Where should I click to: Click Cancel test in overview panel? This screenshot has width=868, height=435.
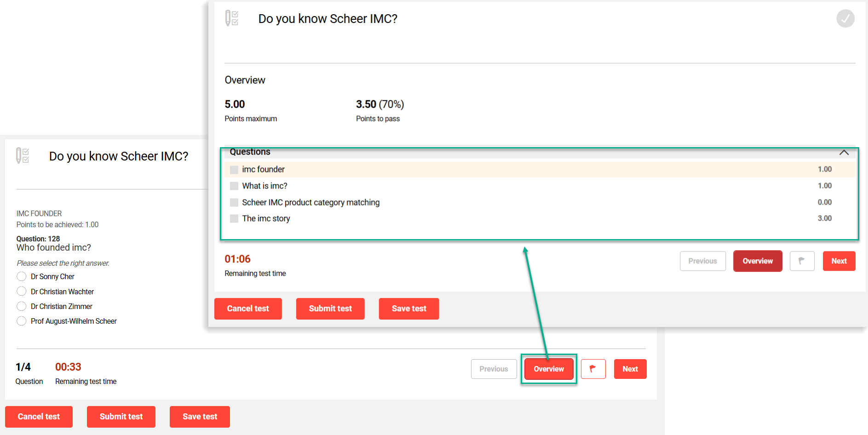[248, 309]
